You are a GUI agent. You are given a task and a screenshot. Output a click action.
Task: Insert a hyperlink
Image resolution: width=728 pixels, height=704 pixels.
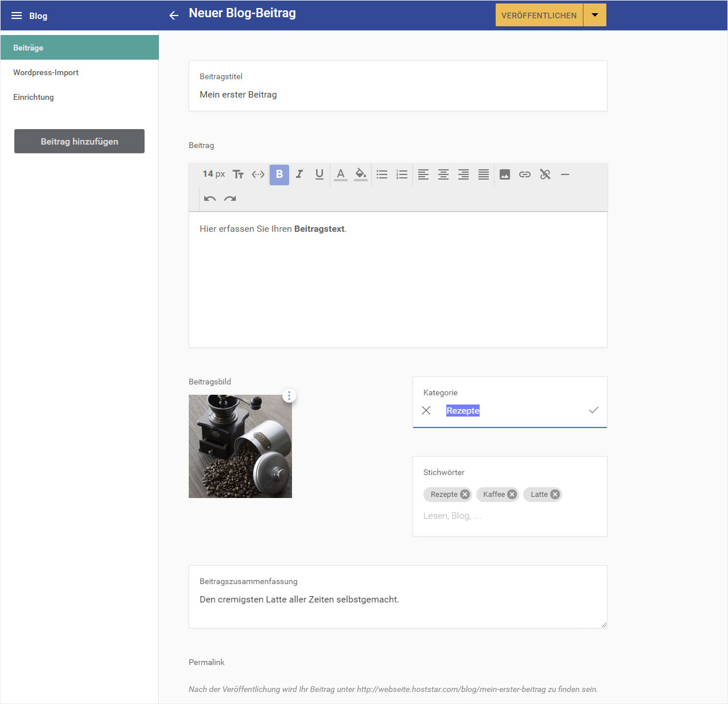[525, 174]
